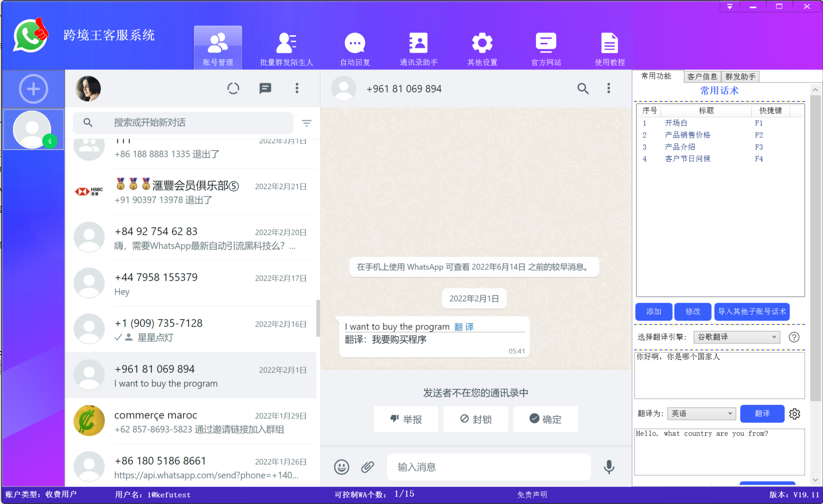Click the search icon in chat window

coord(582,89)
